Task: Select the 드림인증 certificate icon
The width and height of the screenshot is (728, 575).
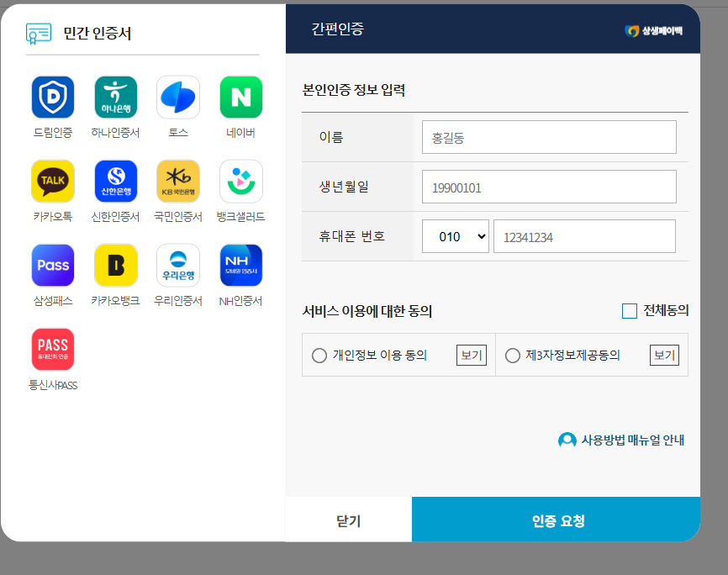Action: pyautogui.click(x=53, y=97)
